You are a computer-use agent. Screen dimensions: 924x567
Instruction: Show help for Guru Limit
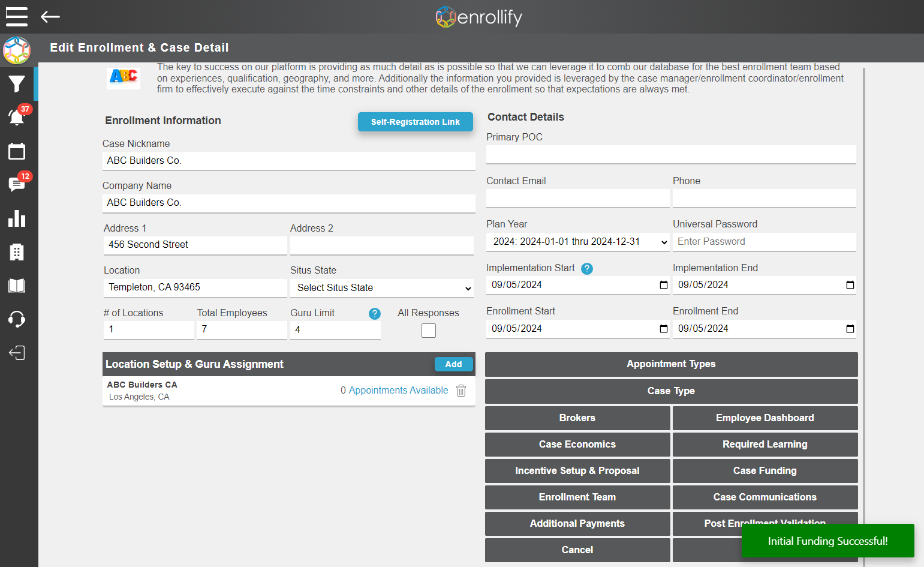375,313
